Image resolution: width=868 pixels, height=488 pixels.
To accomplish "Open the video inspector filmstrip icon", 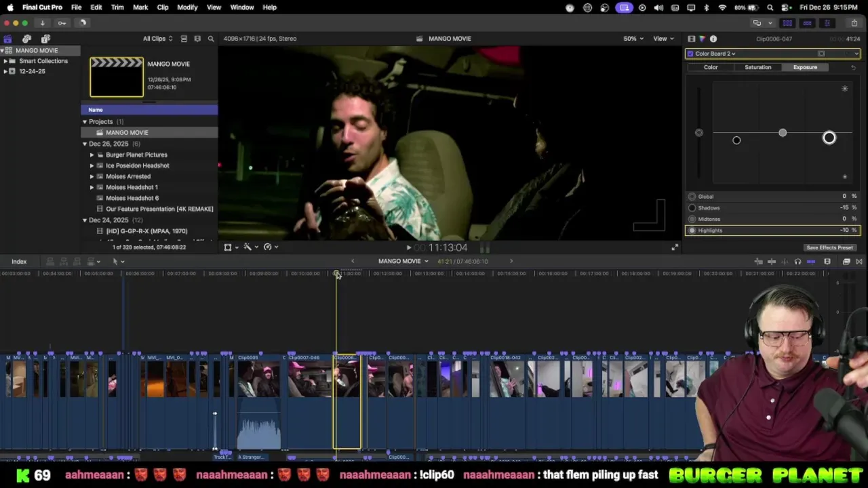I will pos(691,39).
